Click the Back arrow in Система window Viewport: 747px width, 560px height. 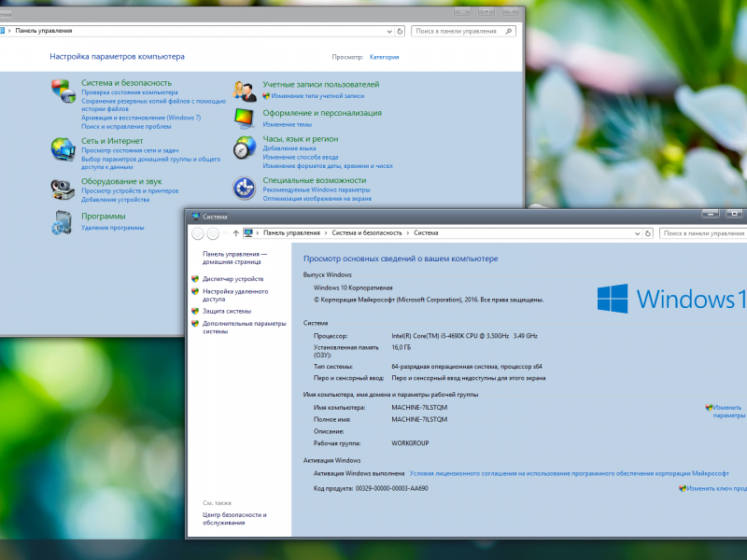198,233
